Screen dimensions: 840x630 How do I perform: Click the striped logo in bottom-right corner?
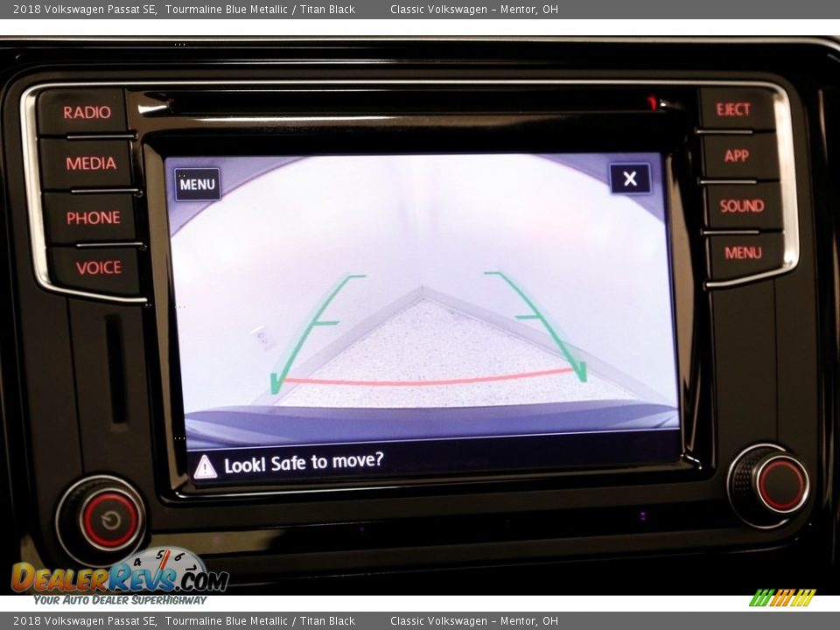tap(782, 598)
